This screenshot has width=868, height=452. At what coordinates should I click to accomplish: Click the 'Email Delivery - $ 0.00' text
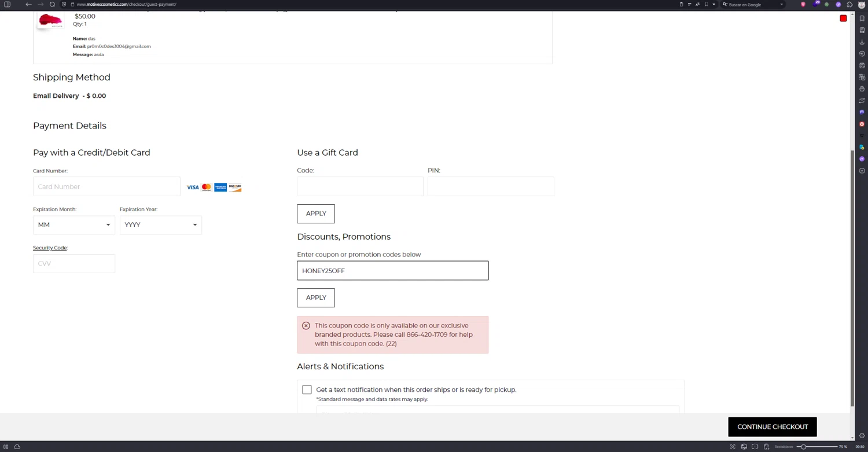click(69, 96)
